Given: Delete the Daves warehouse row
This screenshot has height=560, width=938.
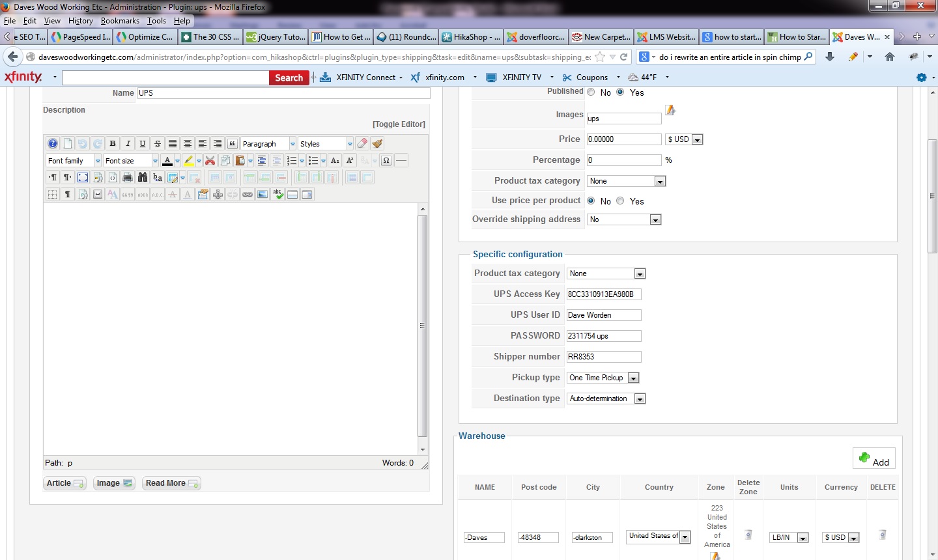Looking at the screenshot, I should (883, 535).
